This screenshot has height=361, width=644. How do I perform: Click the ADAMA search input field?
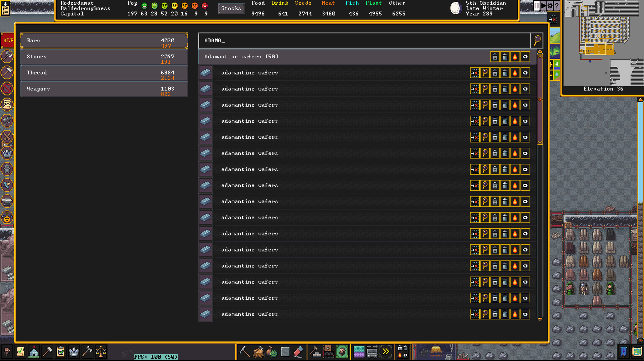tap(364, 41)
